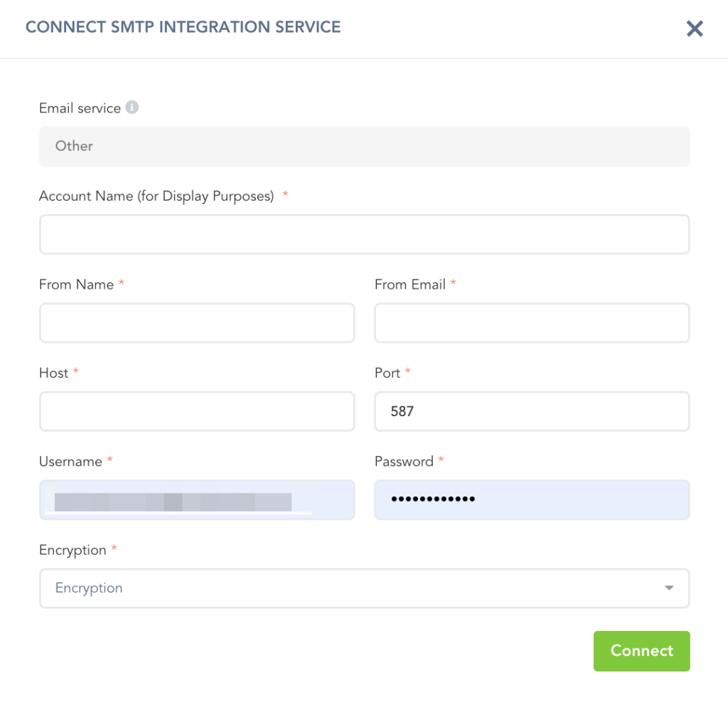Screen dimensions: 728x712
Task: Click the Encryption label above the dropdown
Action: point(73,550)
